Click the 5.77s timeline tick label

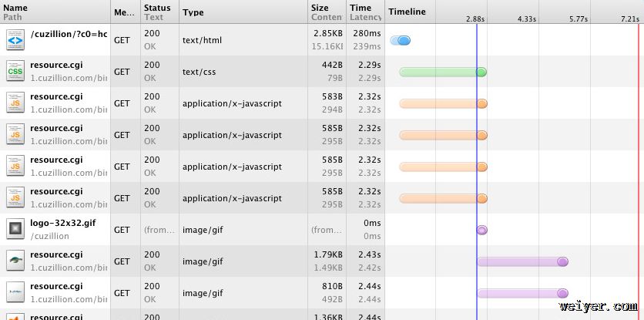click(x=579, y=19)
